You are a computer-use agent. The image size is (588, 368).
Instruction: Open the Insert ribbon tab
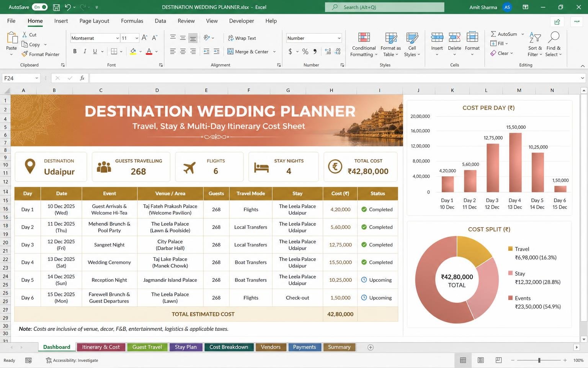point(61,21)
